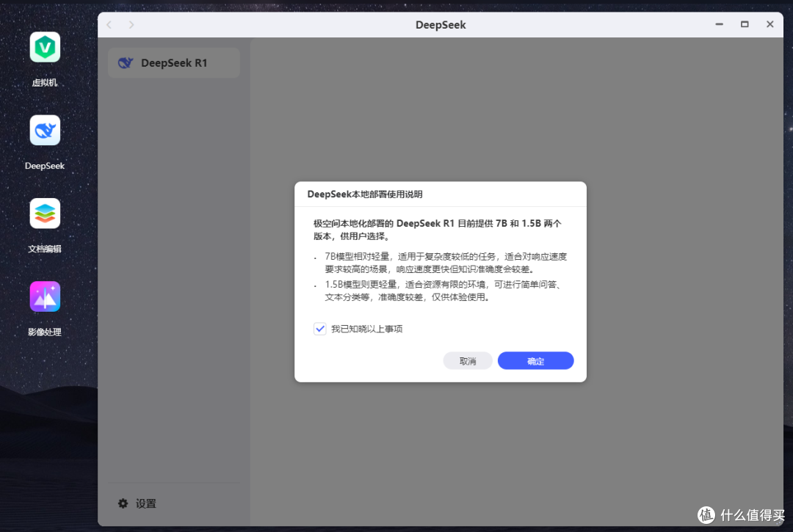The image size is (793, 532).
Task: Uncheck 我已知晓以上事项 checkbox
Action: point(319,329)
